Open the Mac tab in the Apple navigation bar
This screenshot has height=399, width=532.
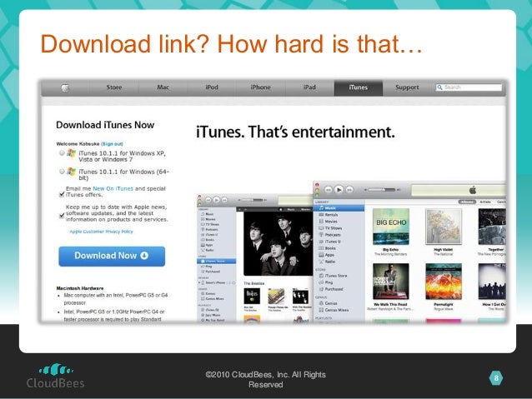[163, 87]
